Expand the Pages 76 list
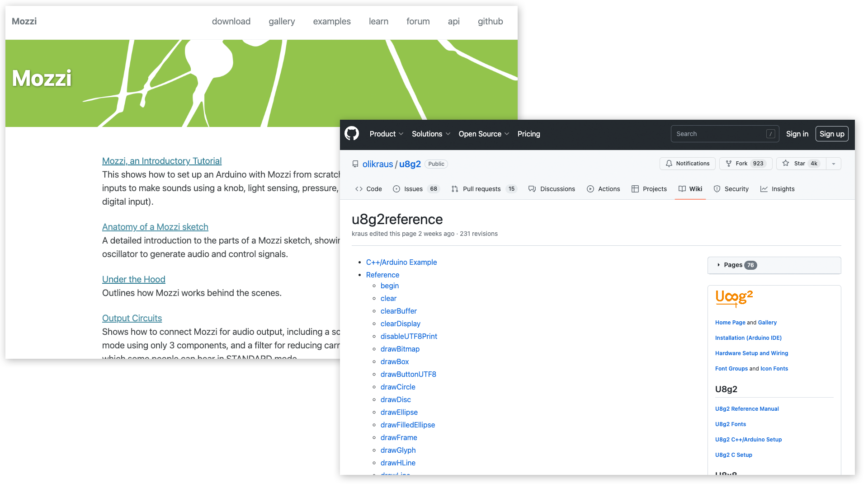Image resolution: width=868 pixels, height=488 pixels. point(774,265)
